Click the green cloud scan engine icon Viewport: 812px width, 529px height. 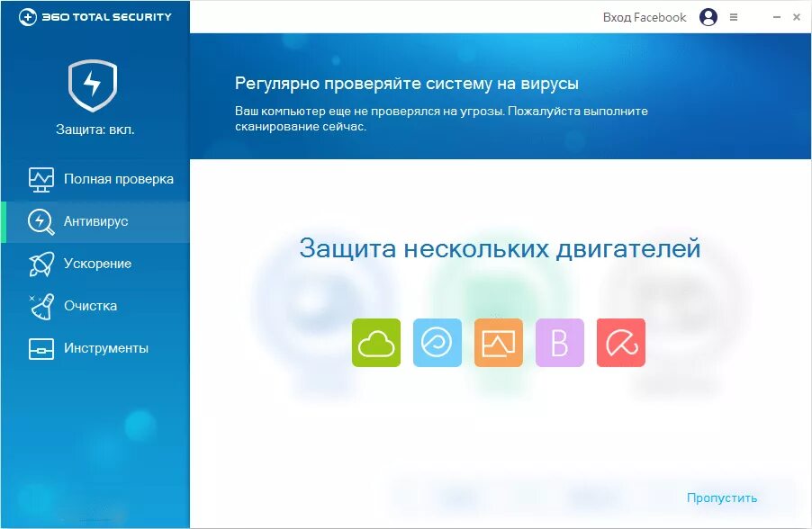376,343
